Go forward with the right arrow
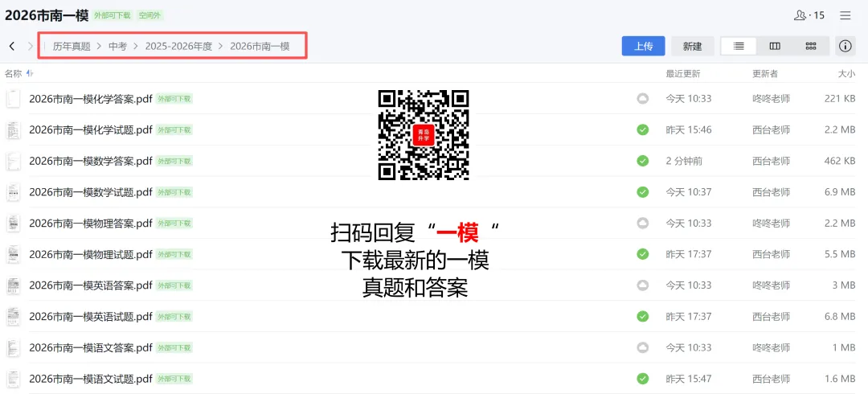The height and width of the screenshot is (394, 868). pyautogui.click(x=30, y=46)
